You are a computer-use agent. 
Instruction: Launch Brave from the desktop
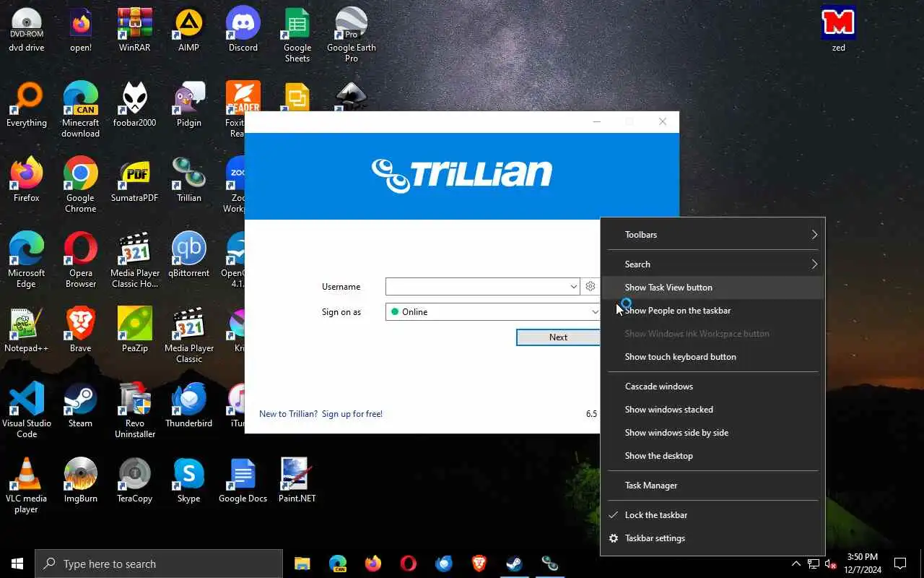(81, 330)
